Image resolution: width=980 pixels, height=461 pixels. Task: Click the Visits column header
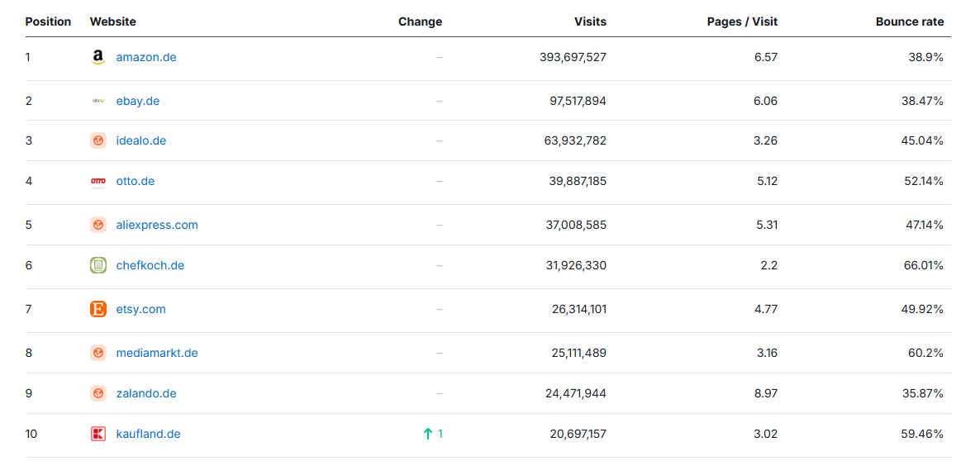[590, 21]
